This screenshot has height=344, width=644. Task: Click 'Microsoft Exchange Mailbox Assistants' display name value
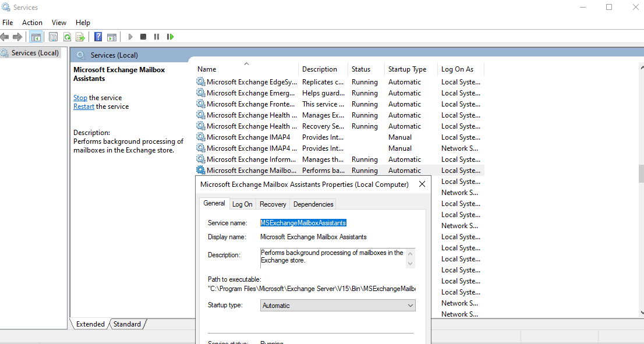pos(313,237)
